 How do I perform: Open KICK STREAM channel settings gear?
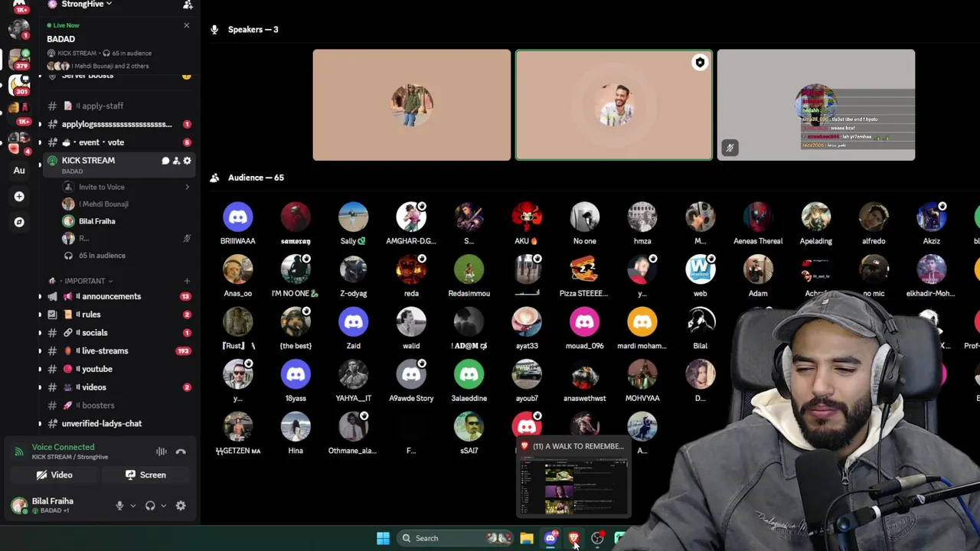(187, 161)
